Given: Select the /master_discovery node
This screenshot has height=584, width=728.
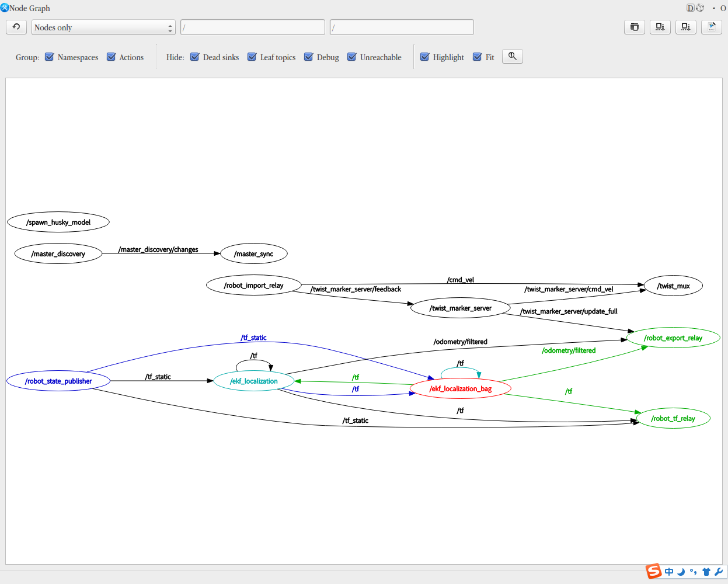Looking at the screenshot, I should point(58,253).
